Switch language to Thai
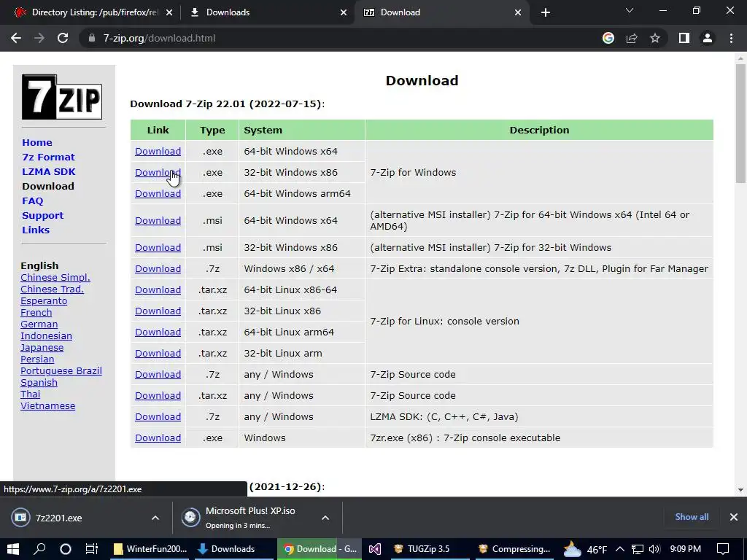Image resolution: width=747 pixels, height=560 pixels. point(31,394)
